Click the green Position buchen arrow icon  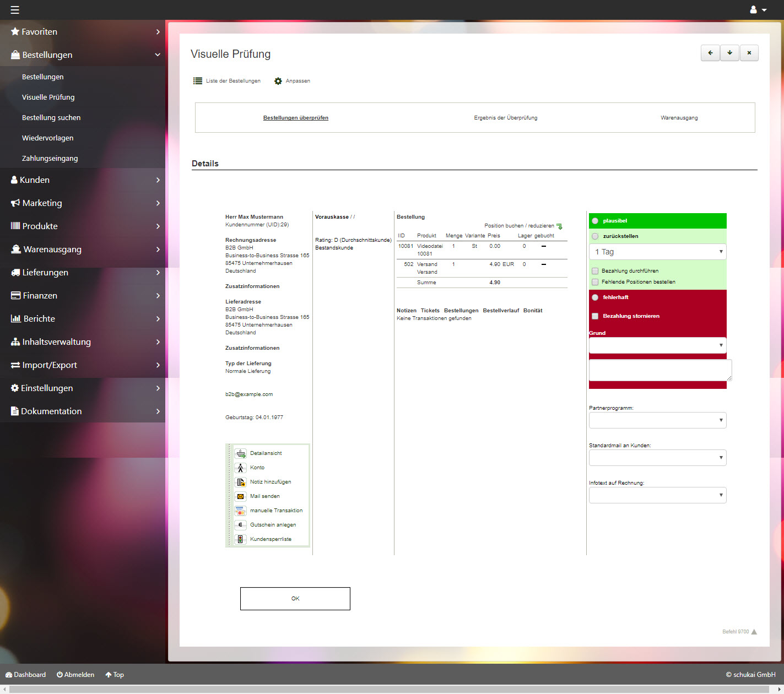pyautogui.click(x=560, y=226)
